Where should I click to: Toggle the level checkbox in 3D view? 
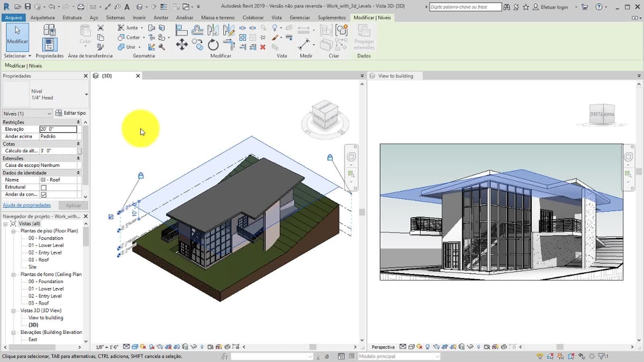[x=111, y=217]
